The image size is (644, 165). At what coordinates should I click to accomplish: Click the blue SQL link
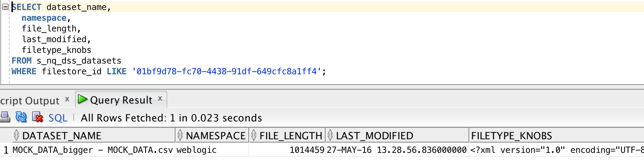click(x=58, y=118)
